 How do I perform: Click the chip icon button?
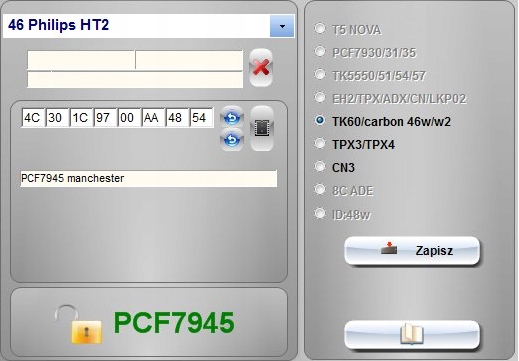point(262,128)
